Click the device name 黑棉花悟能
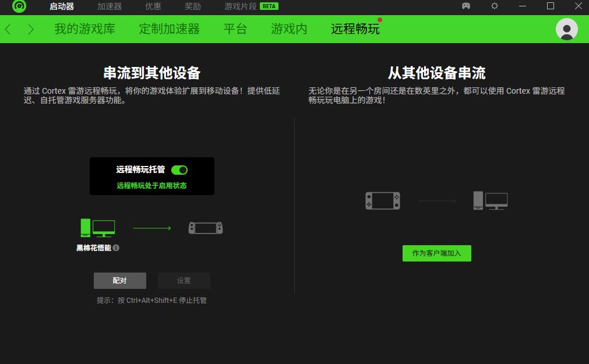589x364 pixels. click(94, 248)
